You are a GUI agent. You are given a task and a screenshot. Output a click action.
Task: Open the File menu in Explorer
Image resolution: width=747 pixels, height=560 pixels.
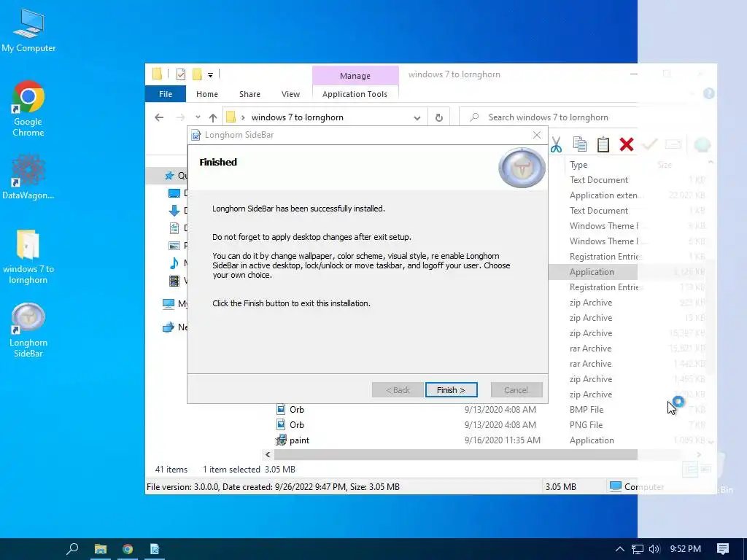pos(166,94)
